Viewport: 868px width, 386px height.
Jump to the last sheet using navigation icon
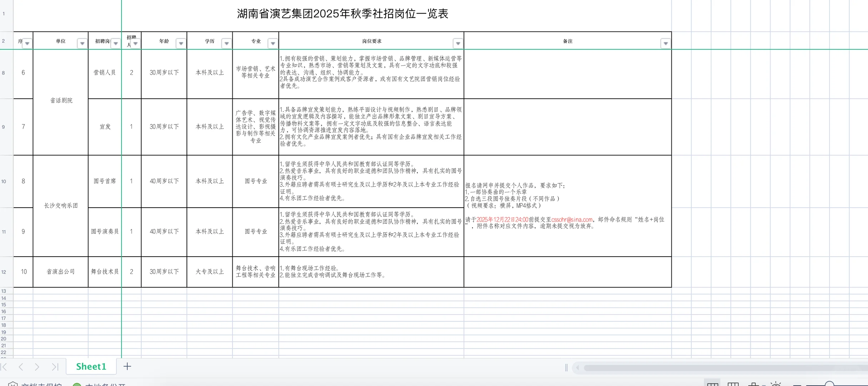(x=55, y=367)
